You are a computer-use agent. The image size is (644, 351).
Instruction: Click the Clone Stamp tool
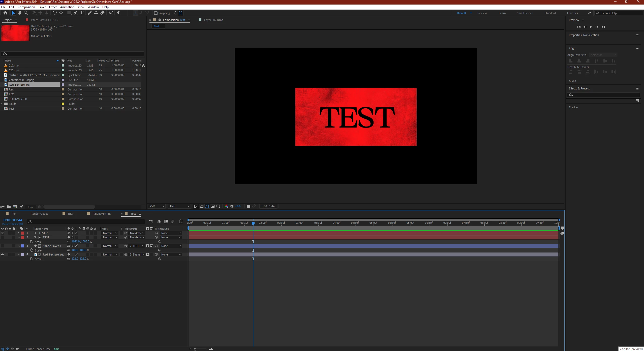[x=96, y=13]
